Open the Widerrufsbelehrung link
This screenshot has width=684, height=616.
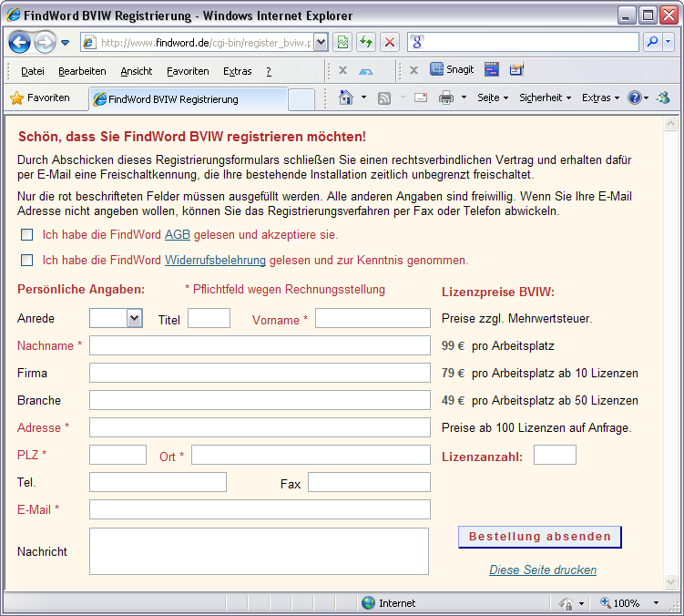tap(215, 261)
